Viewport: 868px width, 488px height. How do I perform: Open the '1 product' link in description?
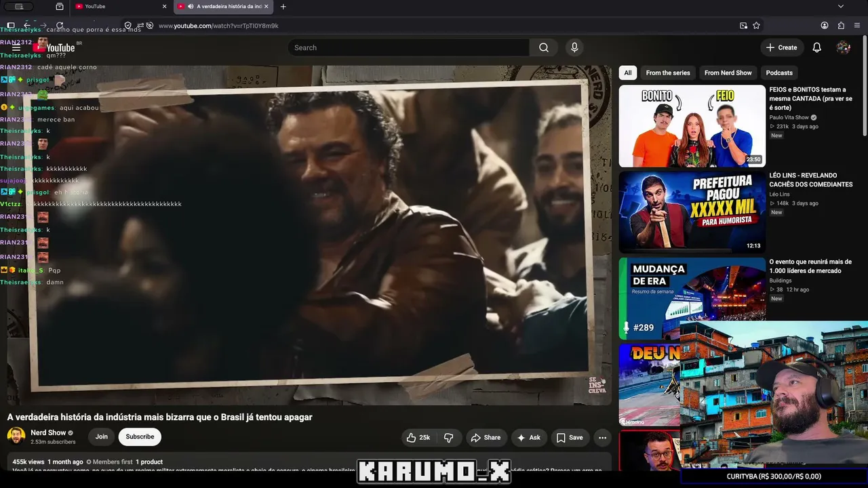149,462
